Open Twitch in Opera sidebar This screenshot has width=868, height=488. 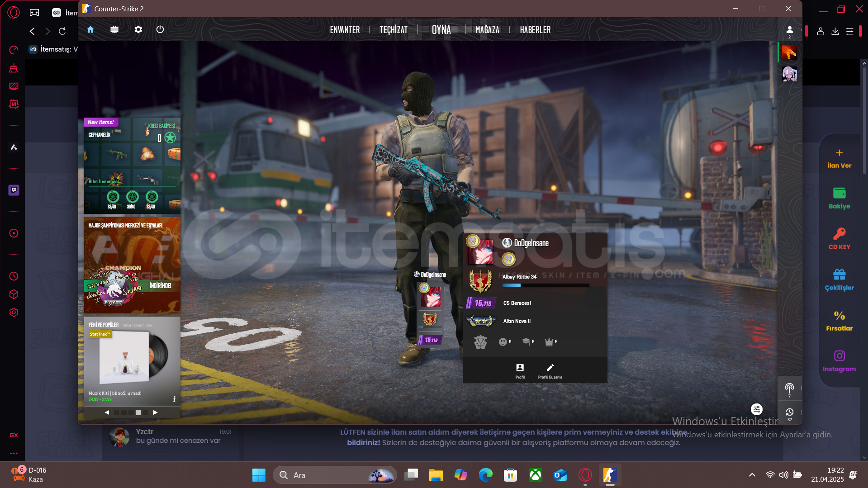coord(14,190)
